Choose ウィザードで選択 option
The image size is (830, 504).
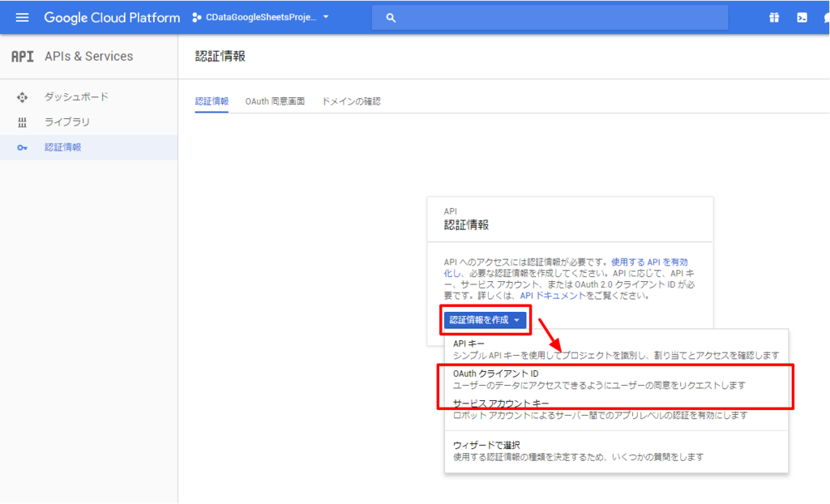click(616, 451)
